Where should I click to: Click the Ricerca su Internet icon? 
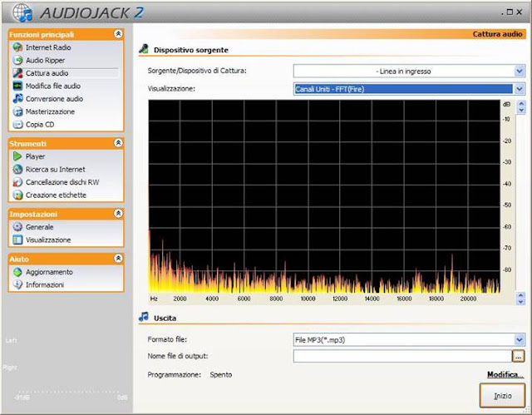17,170
